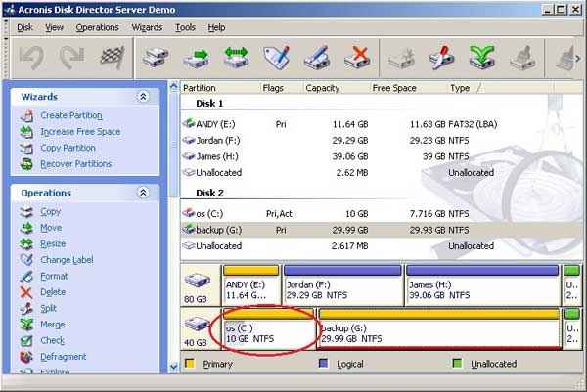Click the yellow Primary legend swatch

[x=190, y=365]
